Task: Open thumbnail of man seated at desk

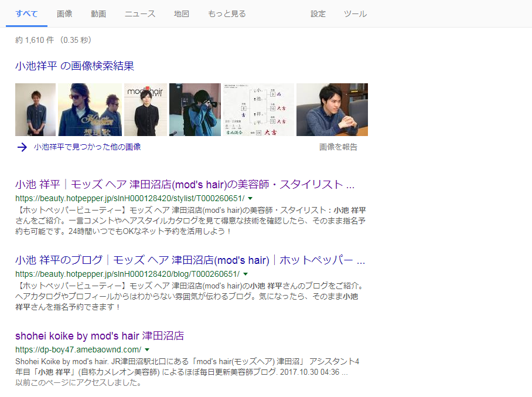Action: pyautogui.click(x=332, y=110)
